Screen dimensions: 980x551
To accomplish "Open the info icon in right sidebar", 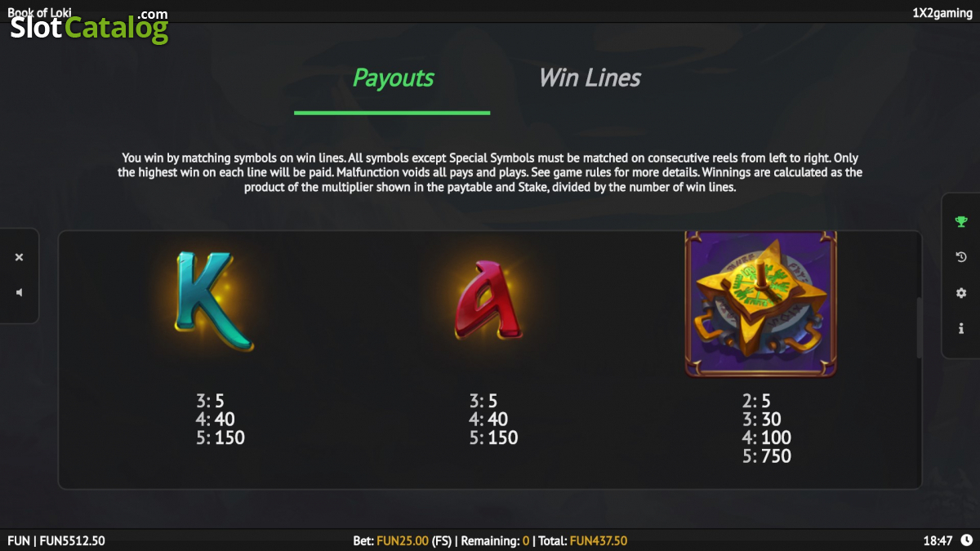I will pos(961,329).
